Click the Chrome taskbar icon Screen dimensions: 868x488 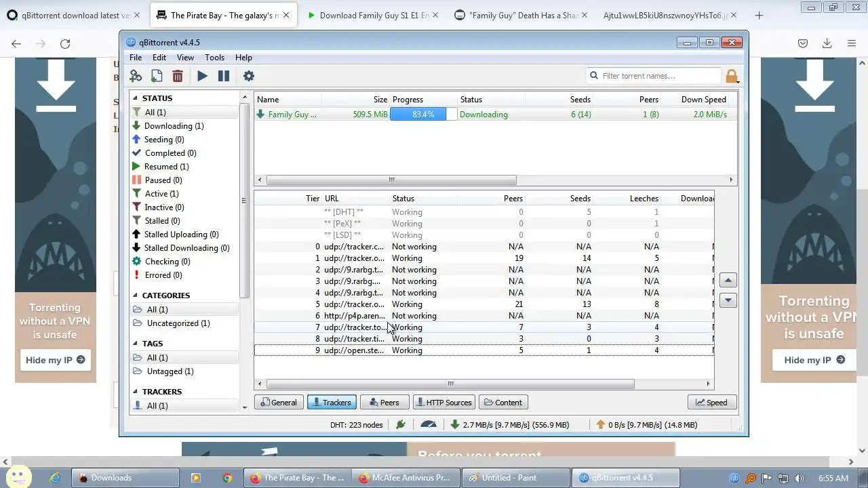pyautogui.click(x=227, y=478)
